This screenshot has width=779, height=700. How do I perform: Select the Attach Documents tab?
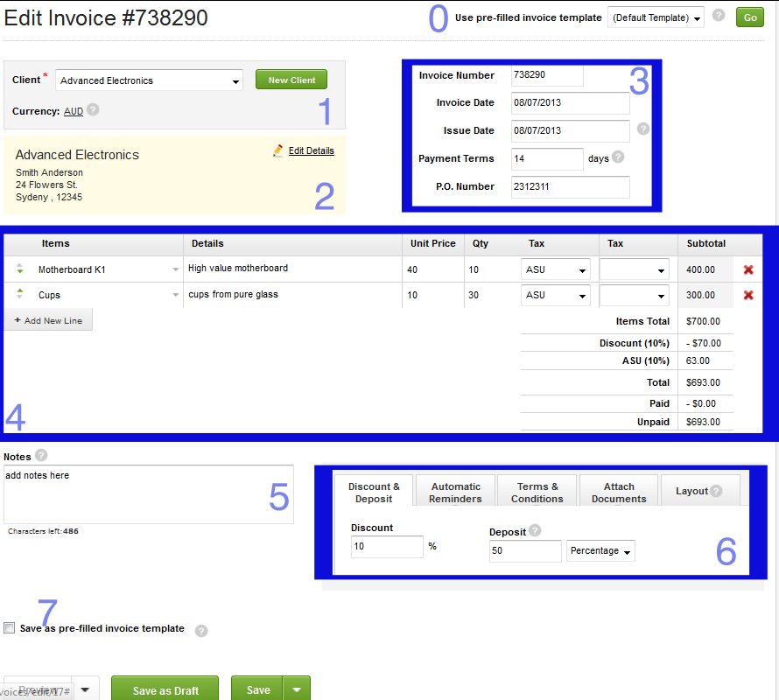(x=619, y=493)
